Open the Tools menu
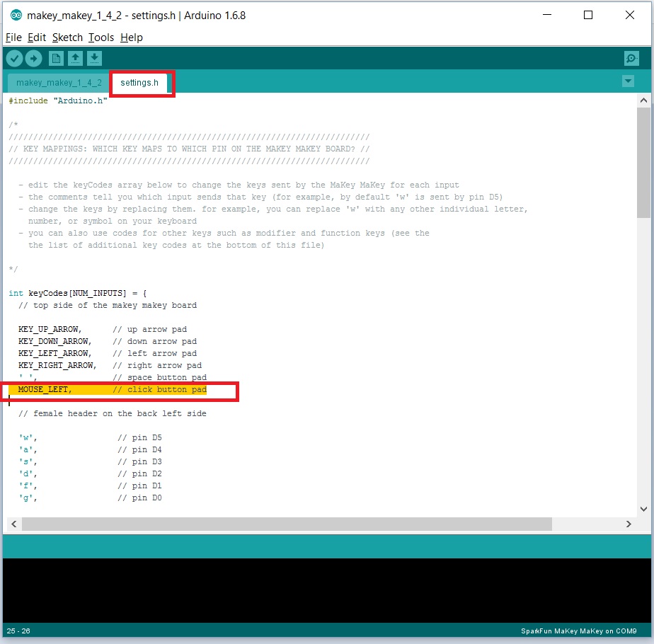Screen dimensions: 654x644 101,38
